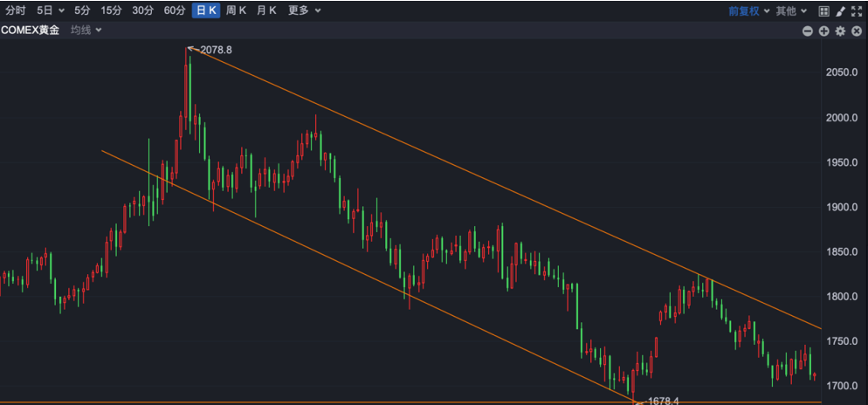Open the 其他 dropdown menu

pyautogui.click(x=791, y=11)
